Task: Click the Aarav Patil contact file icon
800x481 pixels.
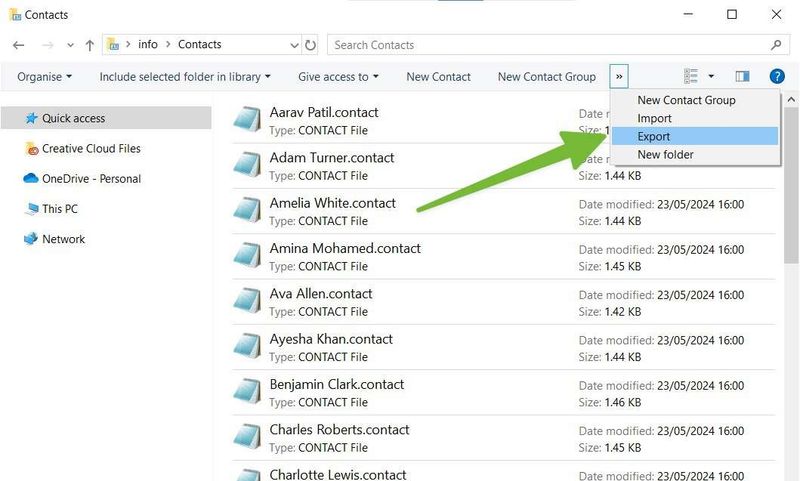Action: click(247, 119)
